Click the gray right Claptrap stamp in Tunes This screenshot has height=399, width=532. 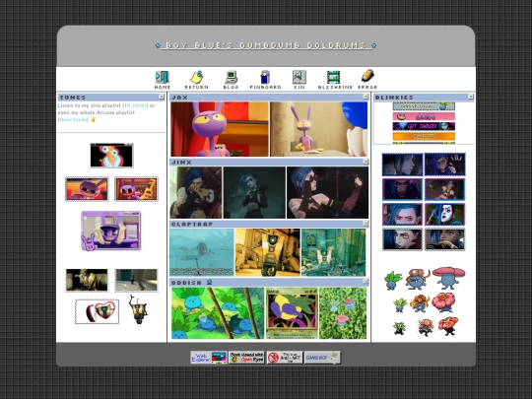click(136, 280)
